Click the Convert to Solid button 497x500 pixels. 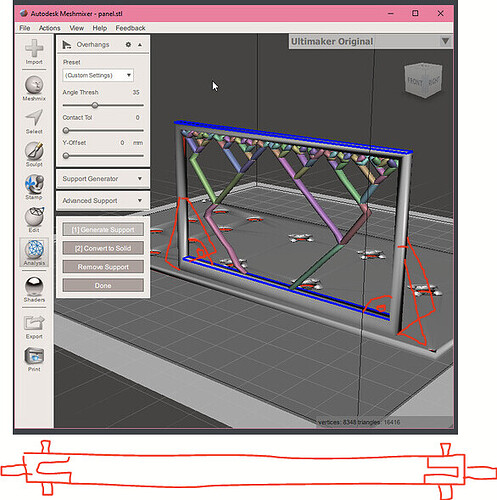tap(103, 248)
